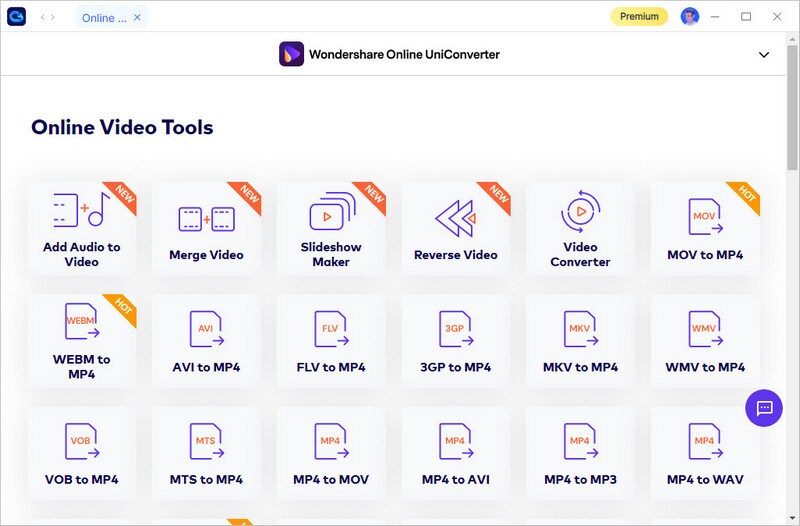Go forward with the right arrow
The width and height of the screenshot is (800, 526).
coord(53,17)
